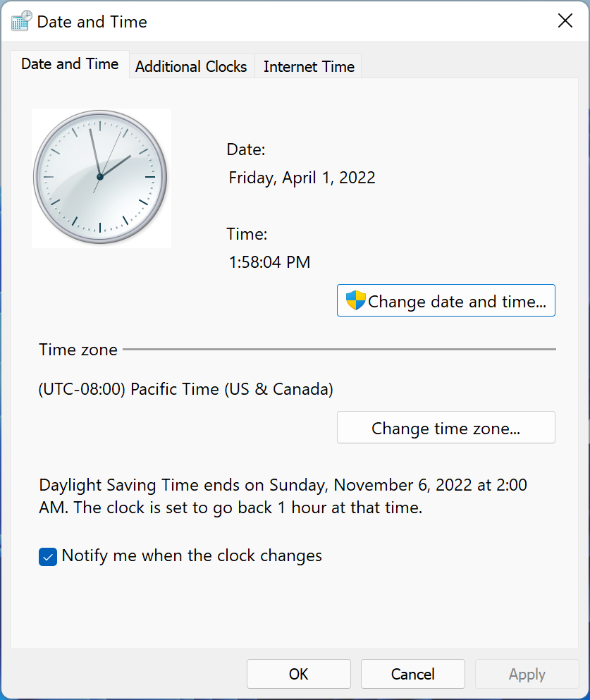
Task: Toggle the Notify me checkbox
Action: tap(48, 556)
